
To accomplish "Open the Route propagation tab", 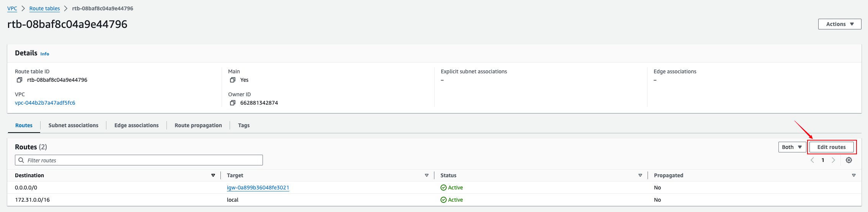I will (198, 125).
